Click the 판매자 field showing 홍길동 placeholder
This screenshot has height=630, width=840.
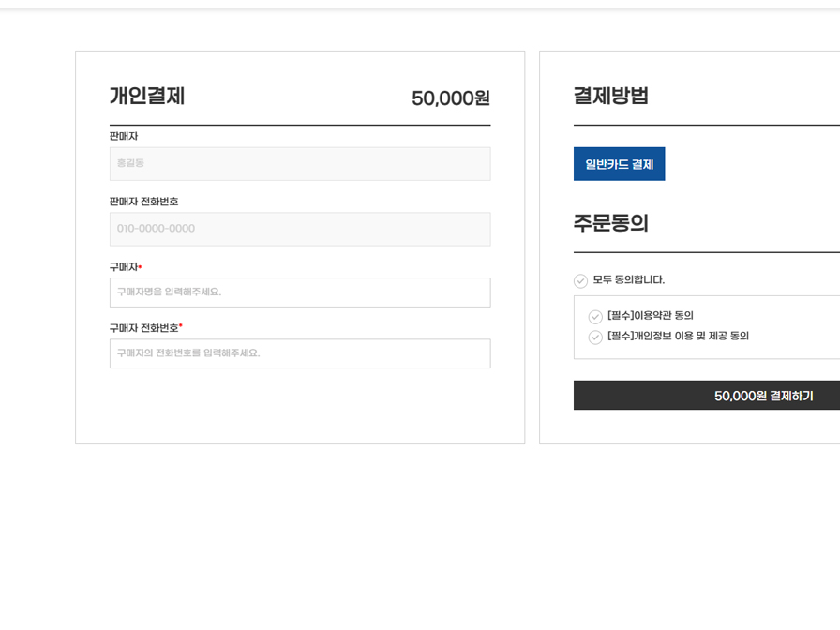(300, 163)
